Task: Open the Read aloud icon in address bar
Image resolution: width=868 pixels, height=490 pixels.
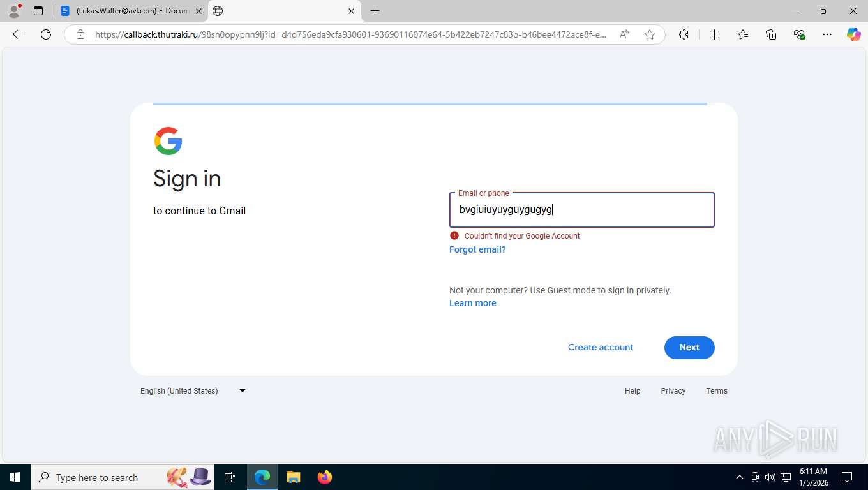Action: point(624,34)
